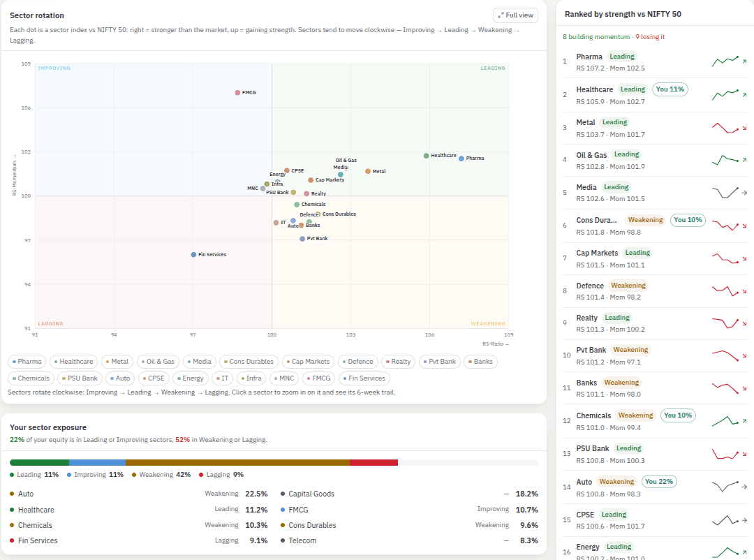Click the Pvt Bank sparkline chart
Image resolution: width=754 pixels, height=560 pixels.
pos(725,355)
